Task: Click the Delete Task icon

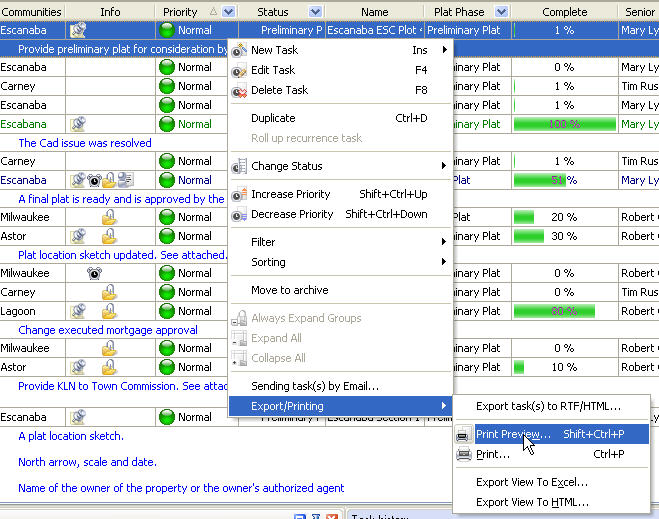Action: click(x=239, y=90)
